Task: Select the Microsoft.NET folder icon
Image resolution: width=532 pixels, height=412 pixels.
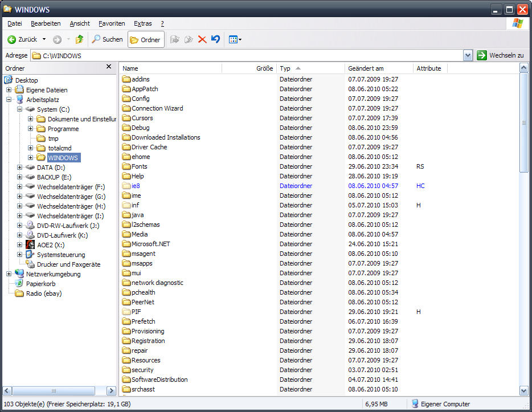Action: pyautogui.click(x=126, y=244)
